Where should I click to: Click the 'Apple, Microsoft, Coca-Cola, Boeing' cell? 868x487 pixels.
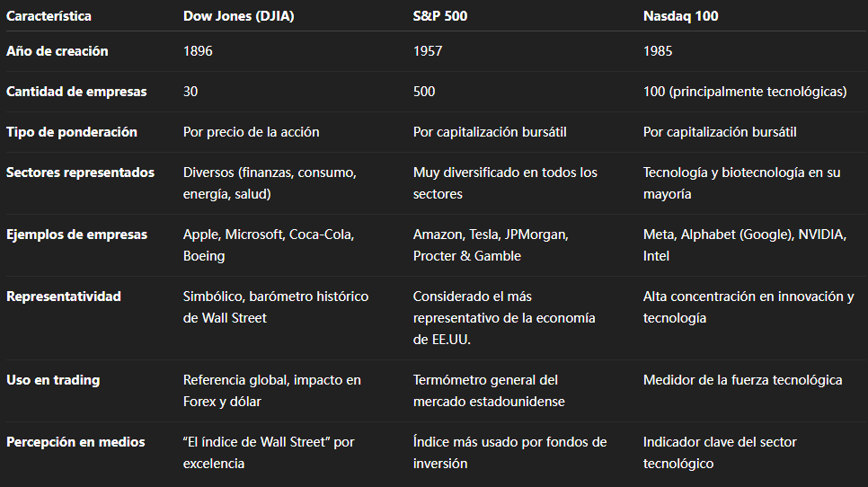click(x=268, y=245)
